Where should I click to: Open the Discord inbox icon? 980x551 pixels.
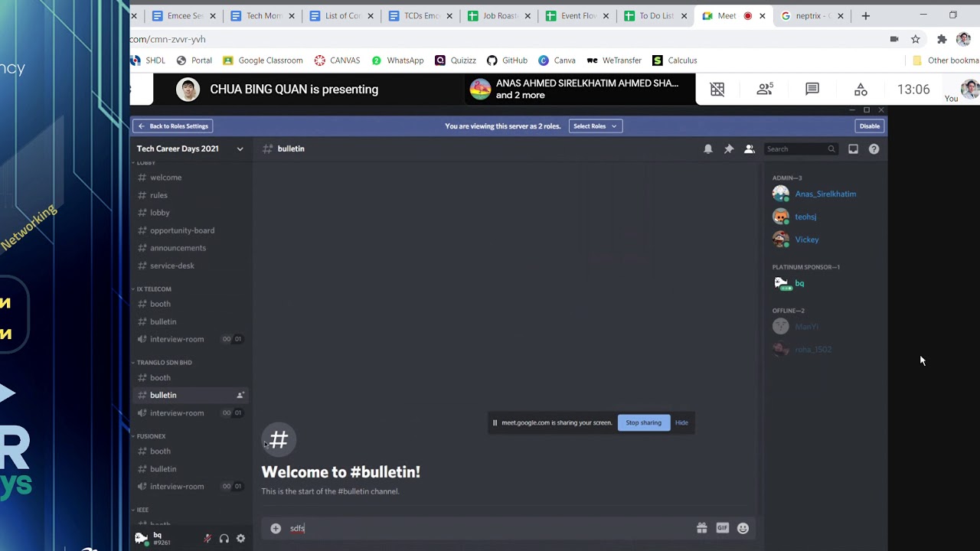click(x=853, y=149)
